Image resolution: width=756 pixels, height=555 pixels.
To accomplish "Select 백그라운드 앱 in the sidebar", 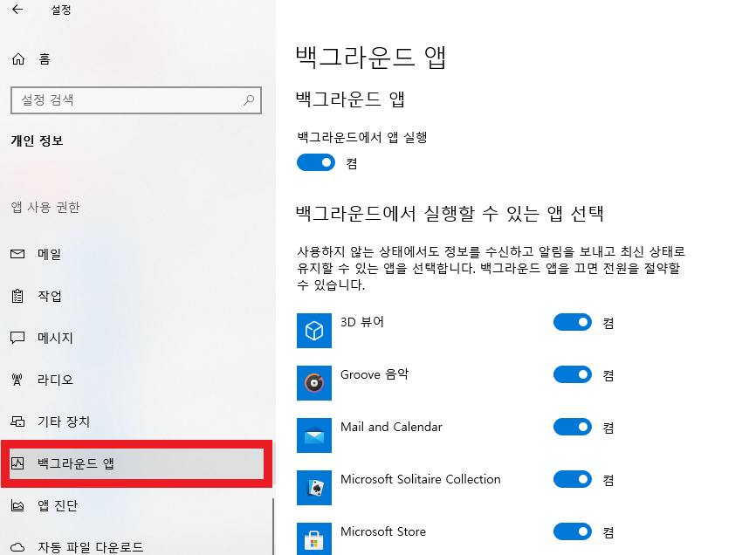I will click(136, 463).
